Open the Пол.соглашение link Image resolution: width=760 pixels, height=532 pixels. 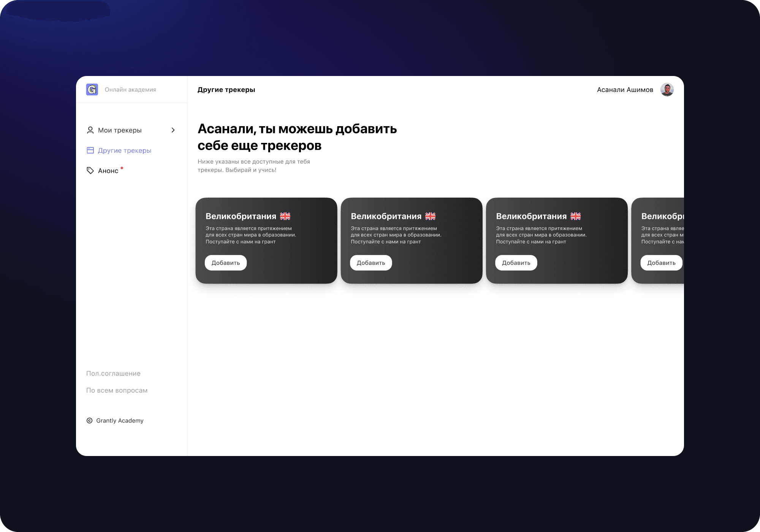pyautogui.click(x=113, y=374)
